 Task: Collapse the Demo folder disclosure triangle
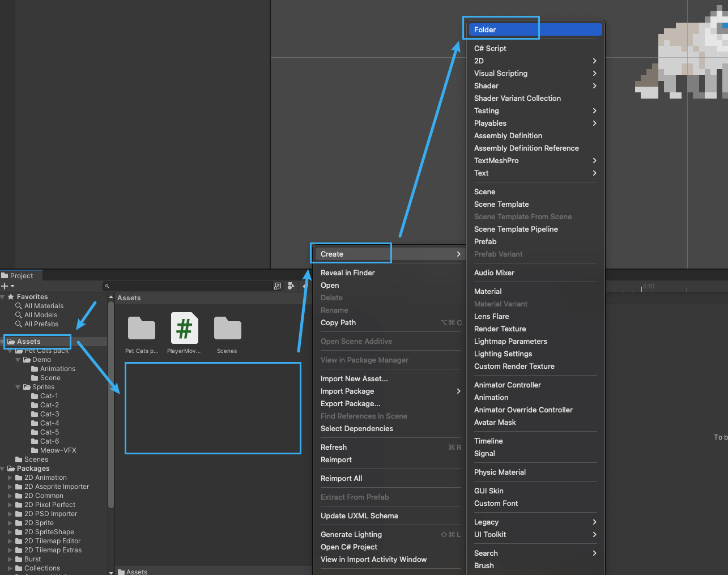tap(18, 360)
